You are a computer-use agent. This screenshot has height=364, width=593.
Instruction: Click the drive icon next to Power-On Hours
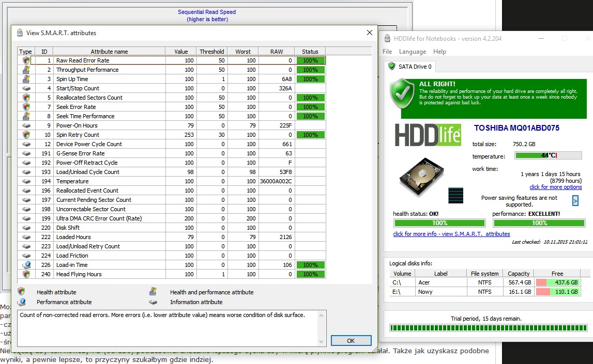coord(25,125)
